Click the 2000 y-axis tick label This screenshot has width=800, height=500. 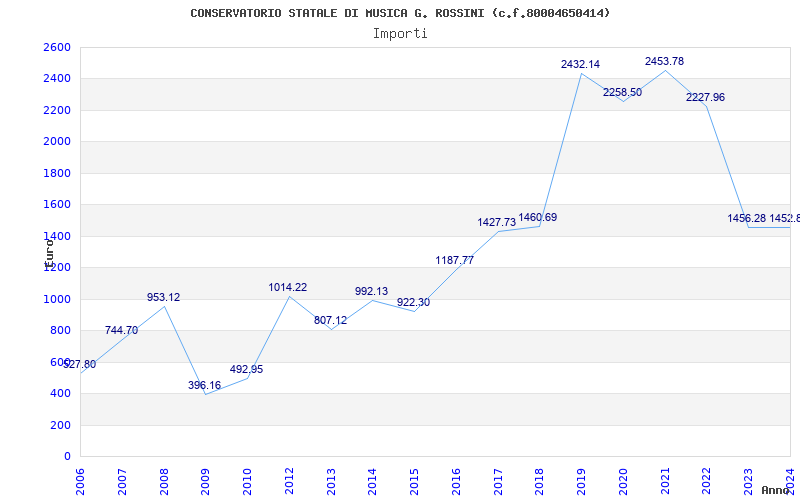pyautogui.click(x=57, y=141)
